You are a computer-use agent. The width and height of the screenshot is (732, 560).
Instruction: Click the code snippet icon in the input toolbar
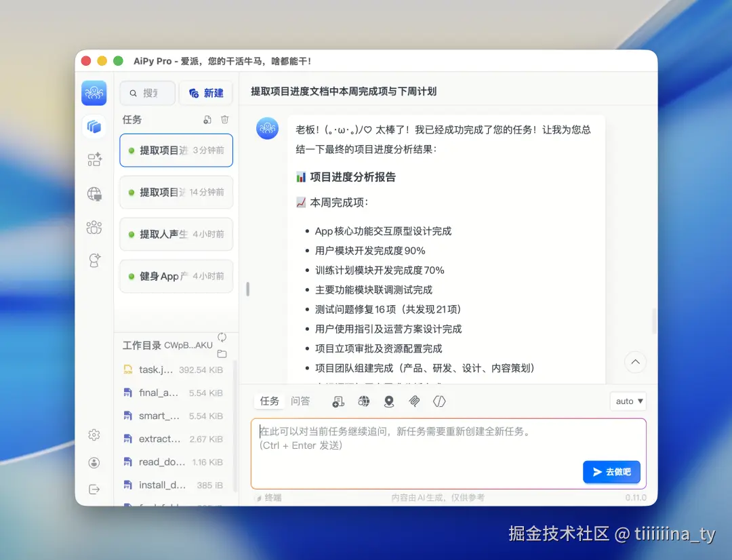tap(439, 401)
